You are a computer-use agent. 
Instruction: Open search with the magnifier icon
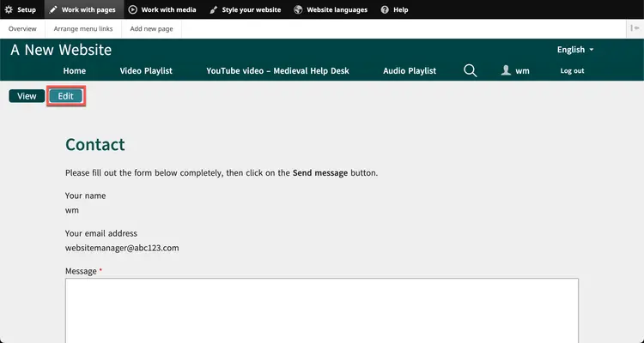click(470, 70)
